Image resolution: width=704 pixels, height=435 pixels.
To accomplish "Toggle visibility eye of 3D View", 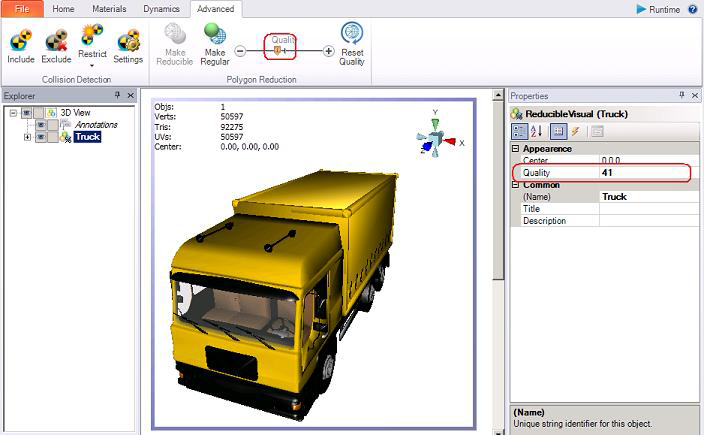I will pos(27,113).
